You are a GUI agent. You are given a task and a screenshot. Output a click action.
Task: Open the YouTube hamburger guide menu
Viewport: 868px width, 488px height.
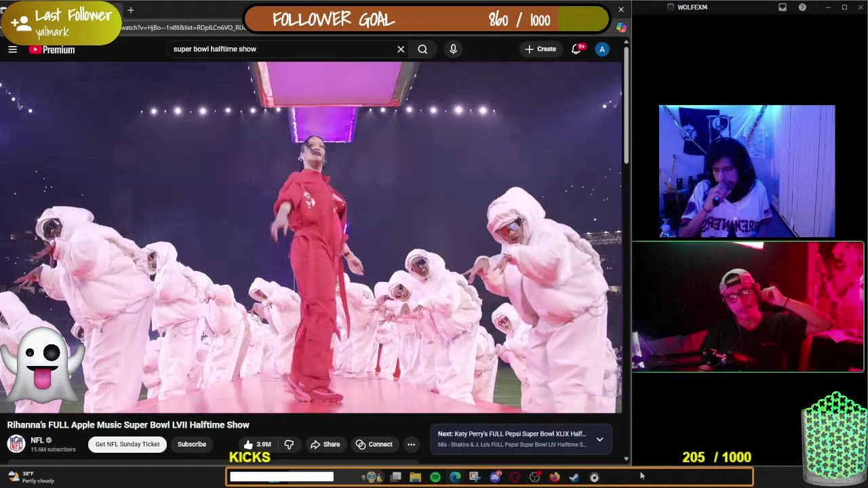[12, 49]
